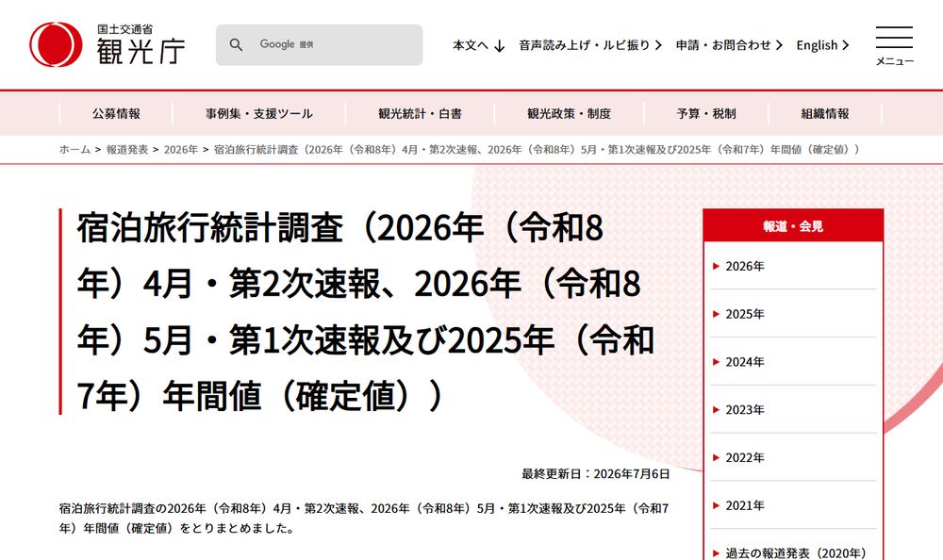Click the down arrow next to 本文へ
This screenshot has height=560, width=943.
(x=499, y=45)
